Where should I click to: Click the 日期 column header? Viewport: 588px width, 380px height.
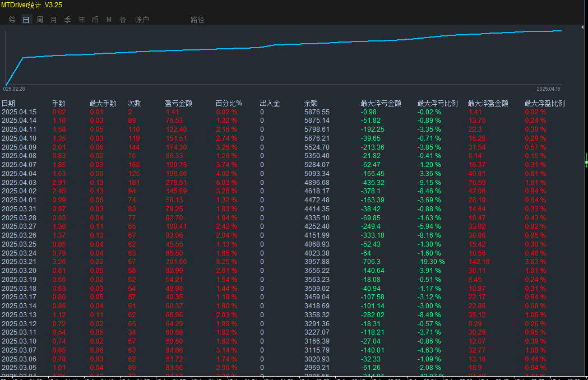[8, 103]
